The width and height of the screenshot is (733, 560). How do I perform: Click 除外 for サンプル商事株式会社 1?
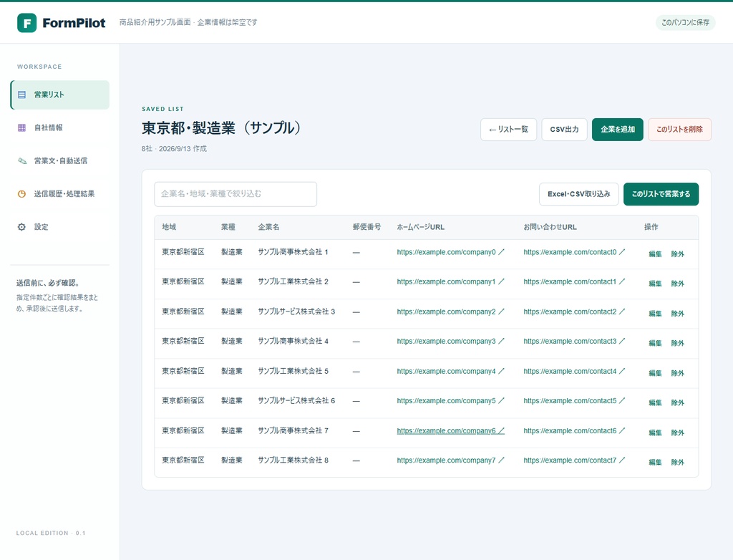(677, 254)
